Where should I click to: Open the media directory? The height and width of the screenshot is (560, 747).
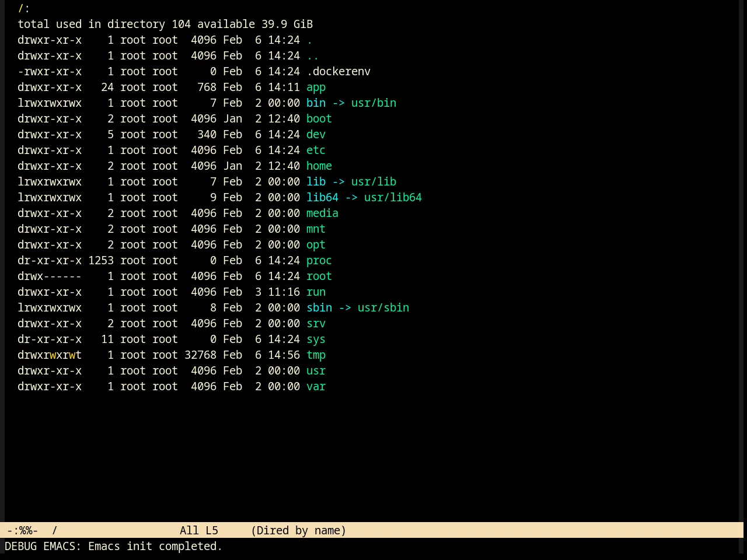click(x=322, y=213)
